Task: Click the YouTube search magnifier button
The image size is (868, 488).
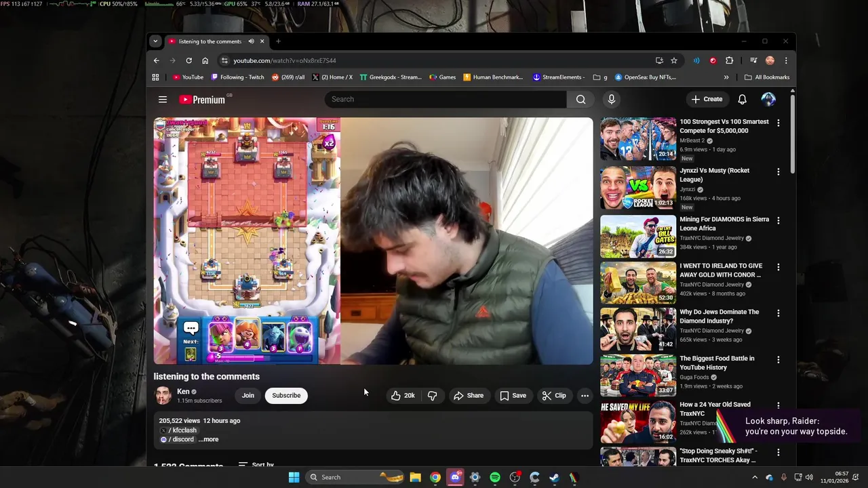Action: click(x=581, y=100)
